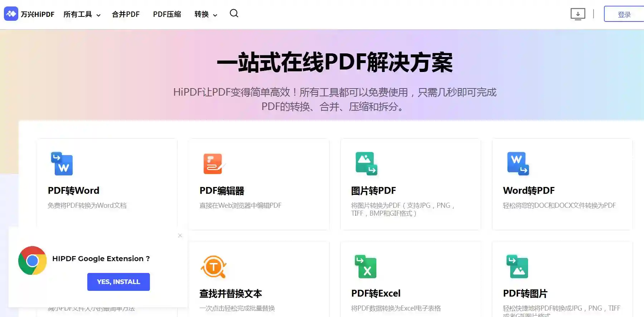Dismiss the Google Extension popup
Viewport: 644px width, 317px height.
[180, 235]
